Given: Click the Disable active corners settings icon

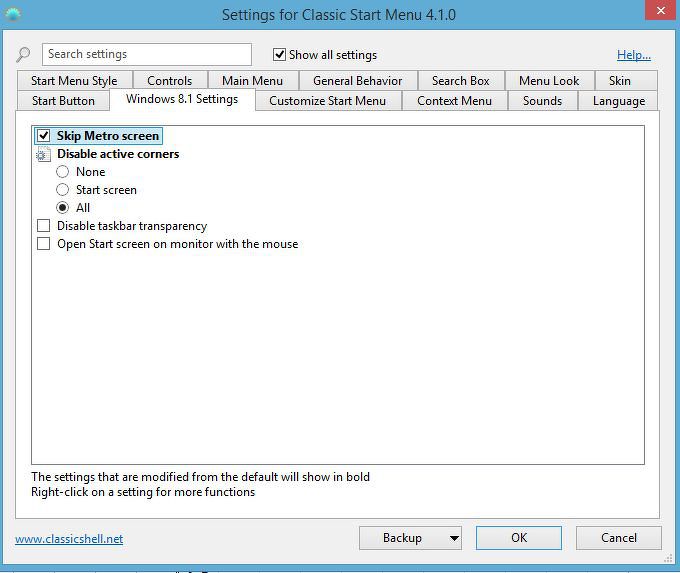Looking at the screenshot, I should pyautogui.click(x=43, y=154).
